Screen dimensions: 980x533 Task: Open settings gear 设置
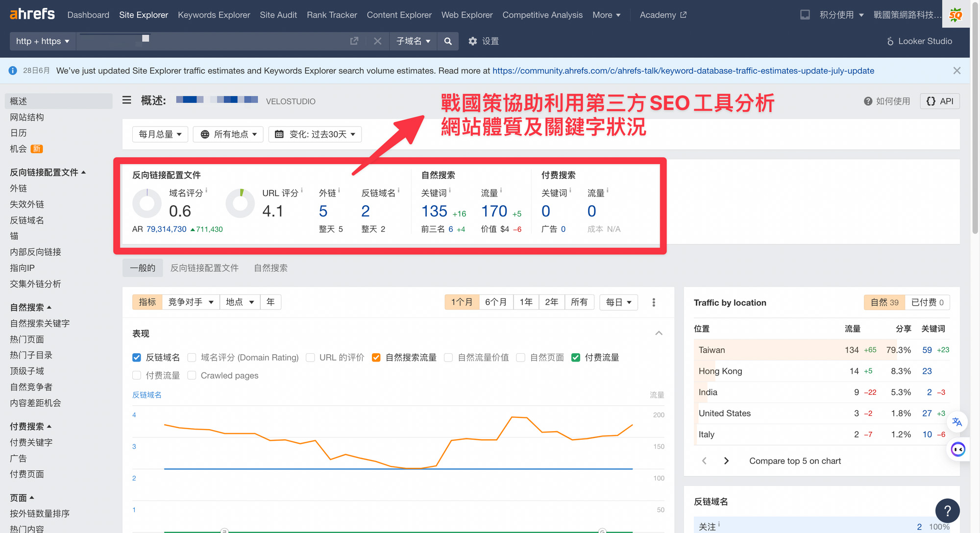click(483, 41)
